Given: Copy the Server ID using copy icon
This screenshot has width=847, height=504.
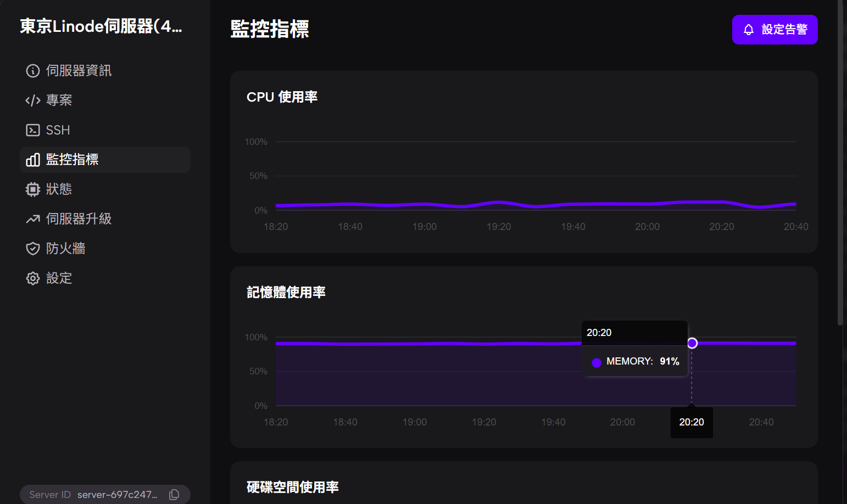Looking at the screenshot, I should point(174,494).
